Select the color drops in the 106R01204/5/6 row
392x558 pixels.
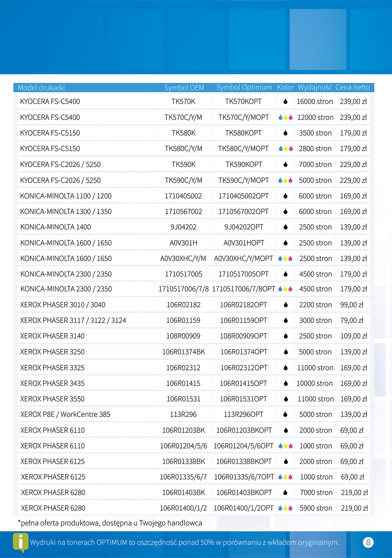pos(286,446)
